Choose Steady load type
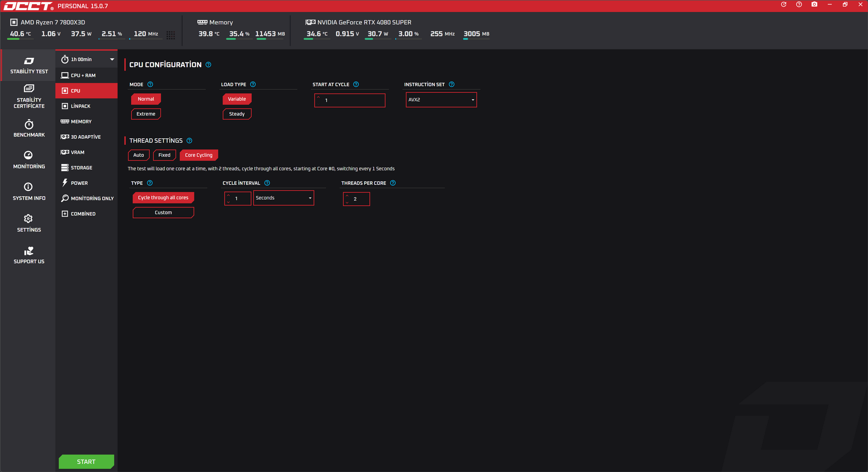Screen dimensions: 868x472 point(237,114)
